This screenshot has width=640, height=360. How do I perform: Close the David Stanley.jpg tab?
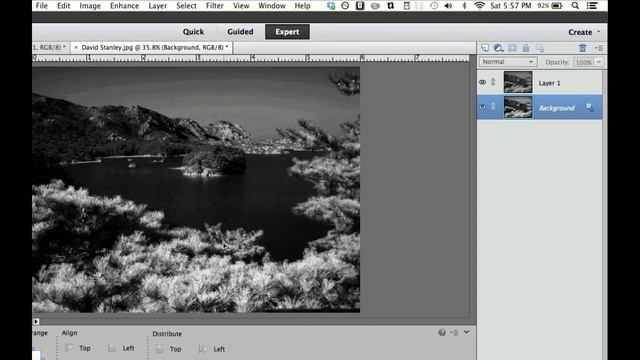coord(76,48)
